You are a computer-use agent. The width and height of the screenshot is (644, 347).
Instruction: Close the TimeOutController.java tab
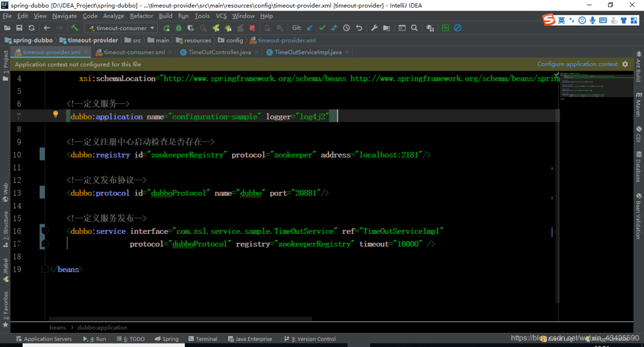(257, 52)
